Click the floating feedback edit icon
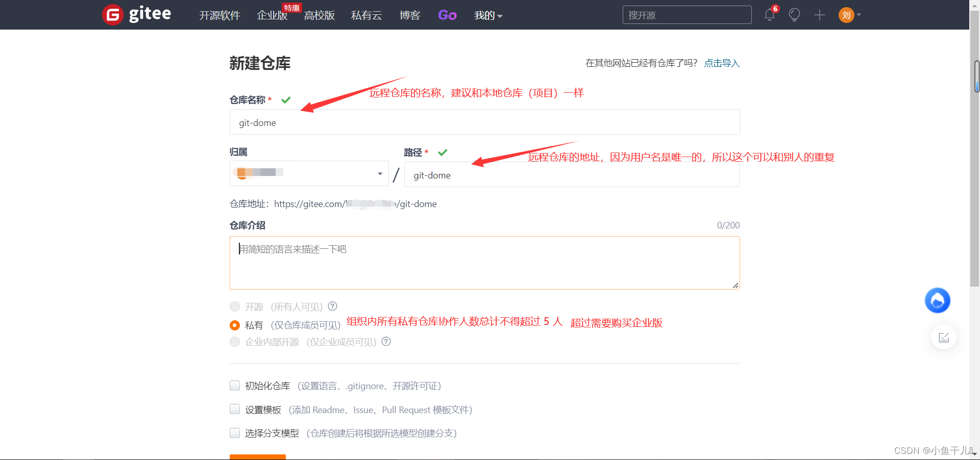 point(944,337)
